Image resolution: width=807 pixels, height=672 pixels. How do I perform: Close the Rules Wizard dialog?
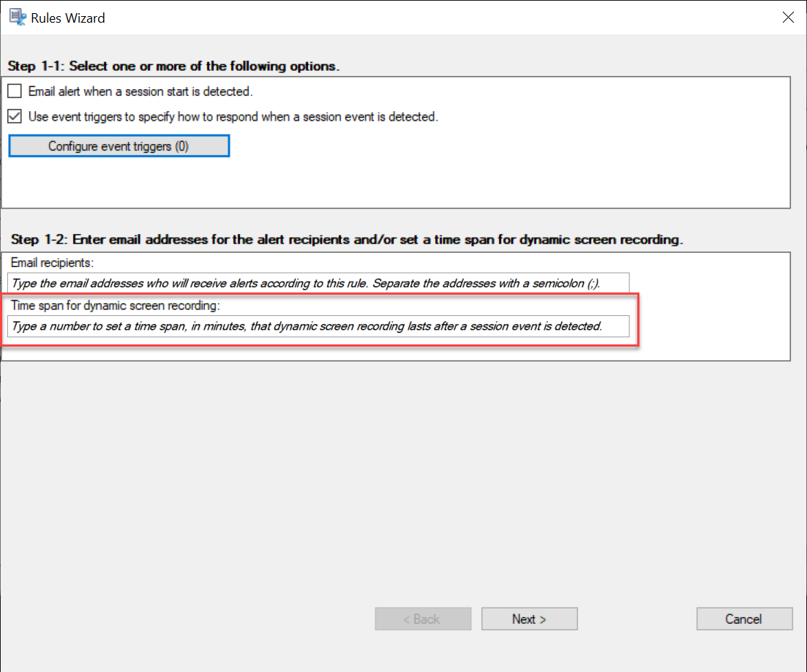[788, 18]
